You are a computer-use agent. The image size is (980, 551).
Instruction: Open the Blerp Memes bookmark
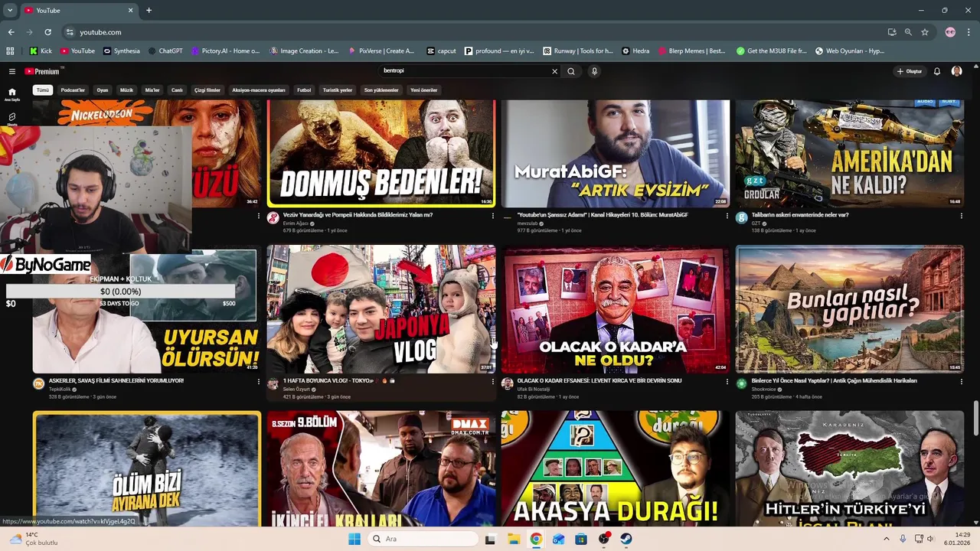[691, 51]
